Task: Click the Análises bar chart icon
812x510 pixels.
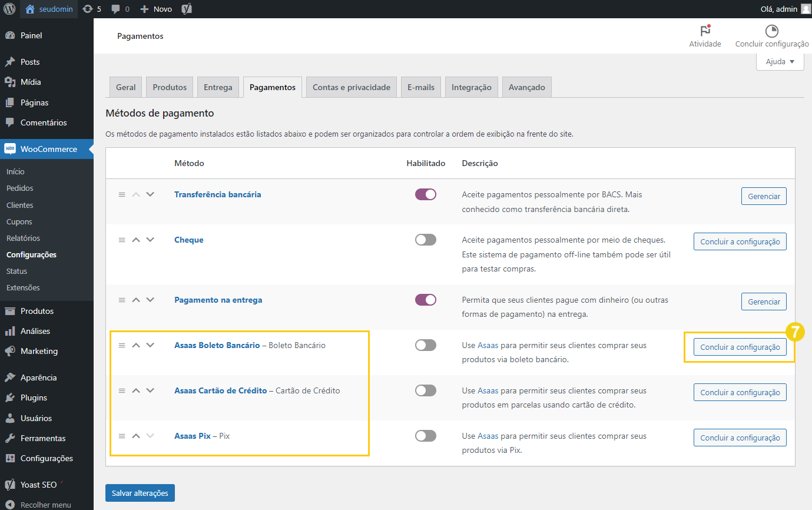Action: tap(10, 331)
